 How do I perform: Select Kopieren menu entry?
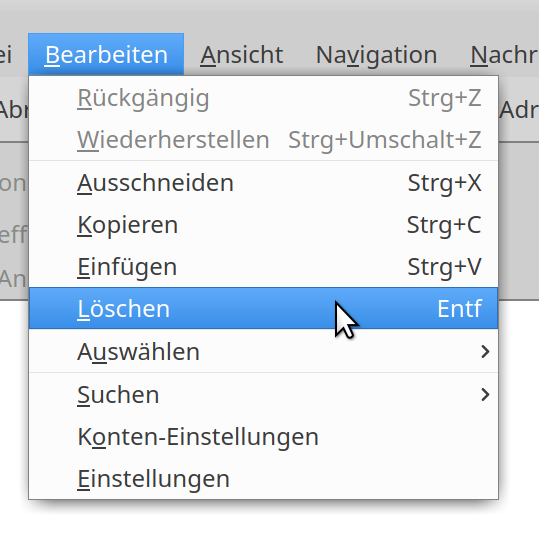pyautogui.click(x=263, y=225)
